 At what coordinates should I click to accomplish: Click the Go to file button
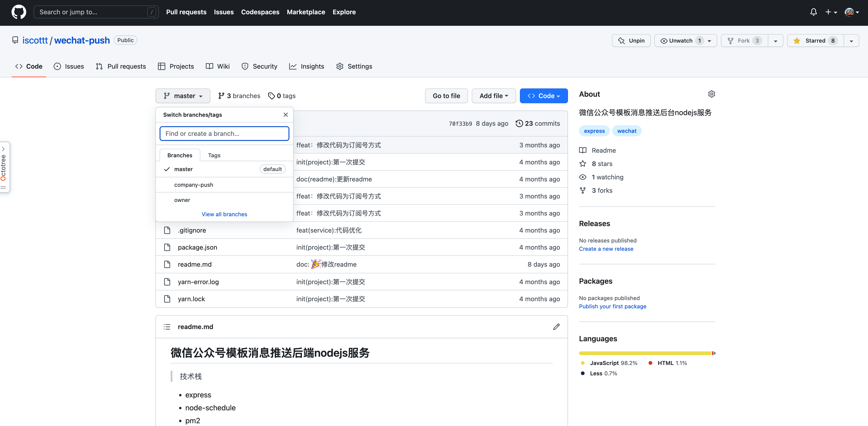point(446,96)
